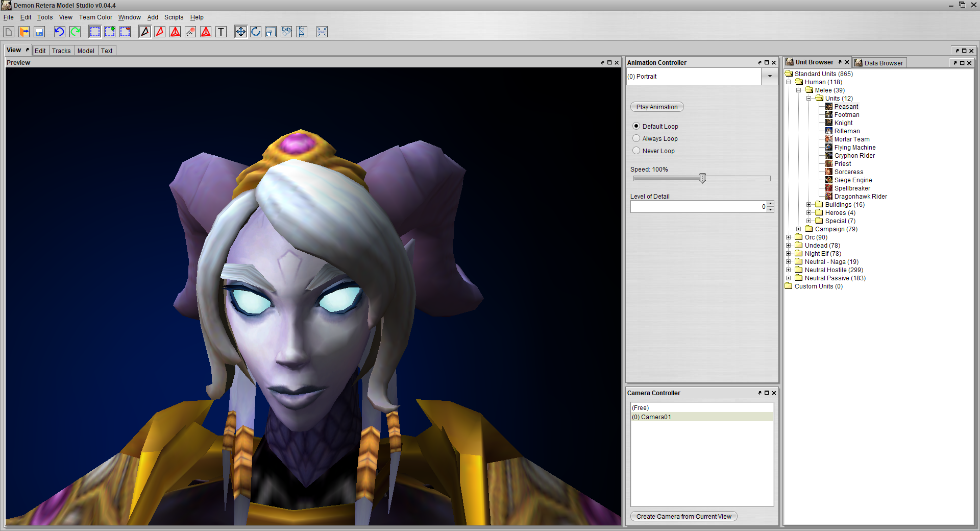Select Default Loop radio button
This screenshot has height=531, width=980.
[x=636, y=126]
